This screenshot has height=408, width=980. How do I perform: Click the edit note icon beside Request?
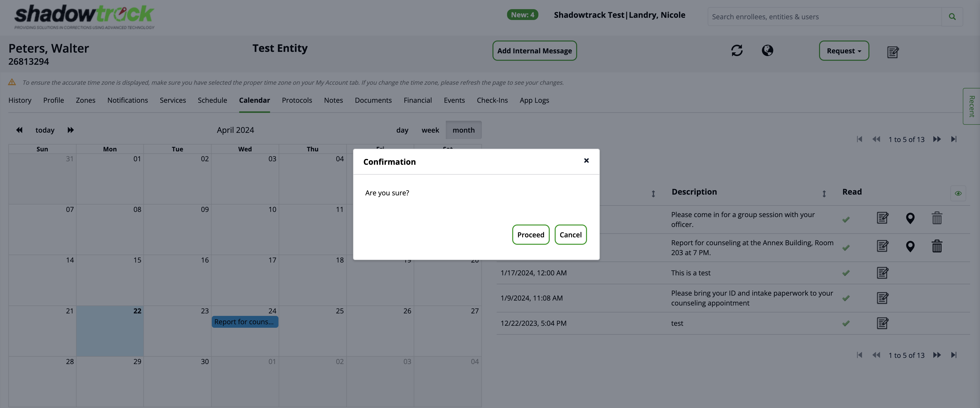(x=893, y=52)
